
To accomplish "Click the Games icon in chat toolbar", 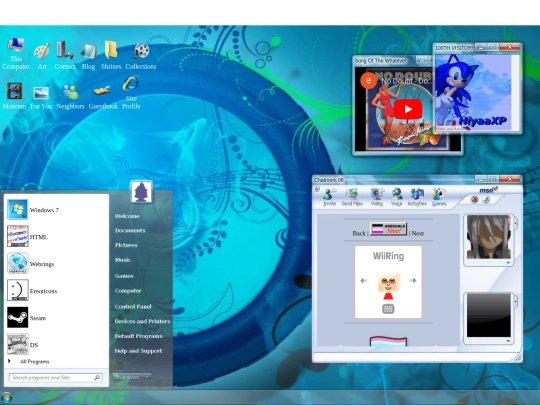I will tap(439, 197).
